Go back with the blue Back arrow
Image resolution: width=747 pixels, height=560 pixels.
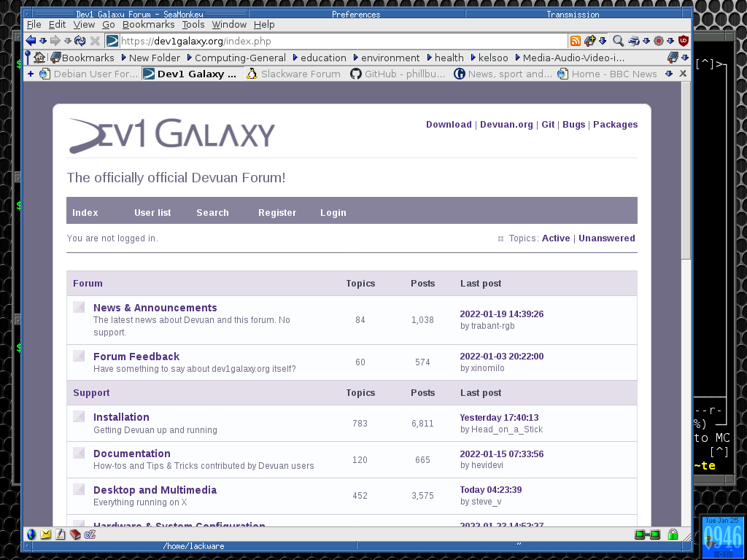click(x=31, y=41)
